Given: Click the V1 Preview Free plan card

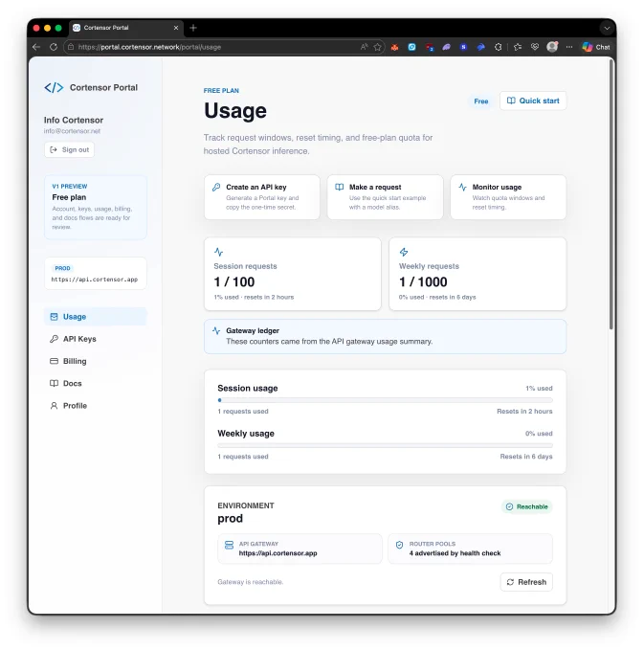Looking at the screenshot, I should (x=96, y=207).
